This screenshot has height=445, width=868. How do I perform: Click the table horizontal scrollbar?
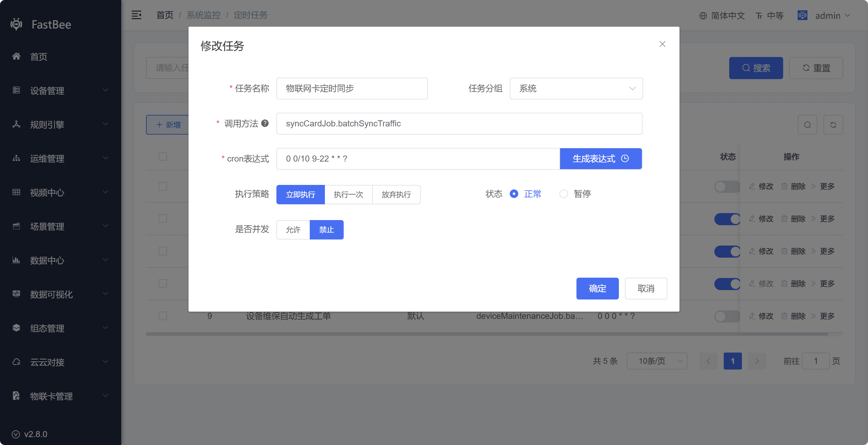pos(486,334)
